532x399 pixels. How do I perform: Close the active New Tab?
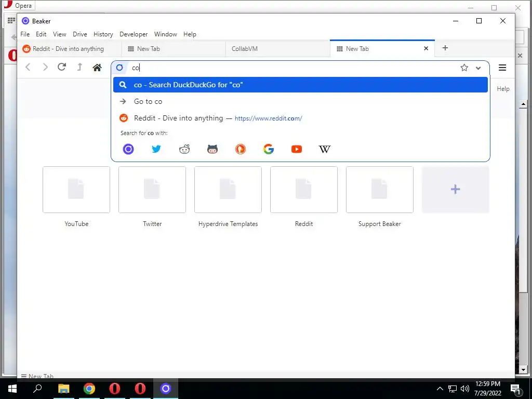point(426,48)
